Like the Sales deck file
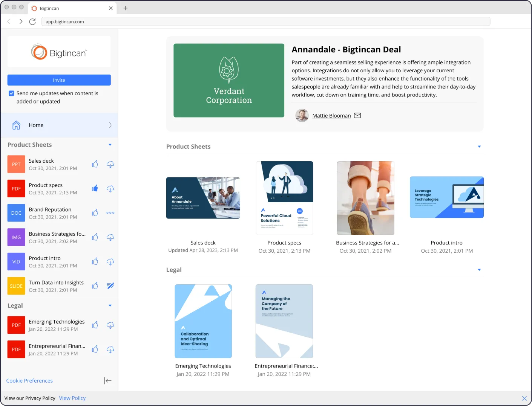The image size is (532, 406). click(x=95, y=164)
